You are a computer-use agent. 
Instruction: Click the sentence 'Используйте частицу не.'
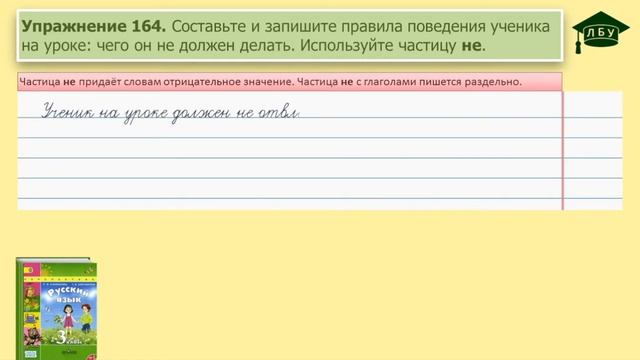point(393,45)
